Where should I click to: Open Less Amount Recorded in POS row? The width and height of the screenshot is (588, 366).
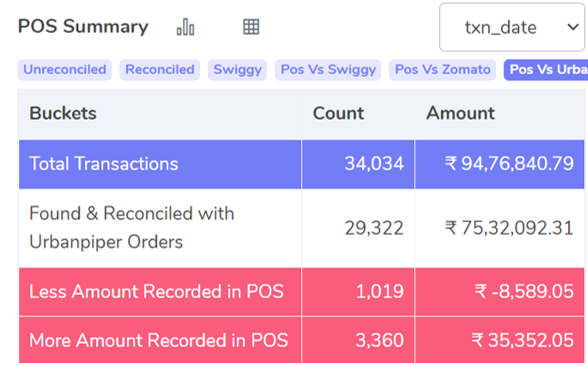[x=302, y=292]
